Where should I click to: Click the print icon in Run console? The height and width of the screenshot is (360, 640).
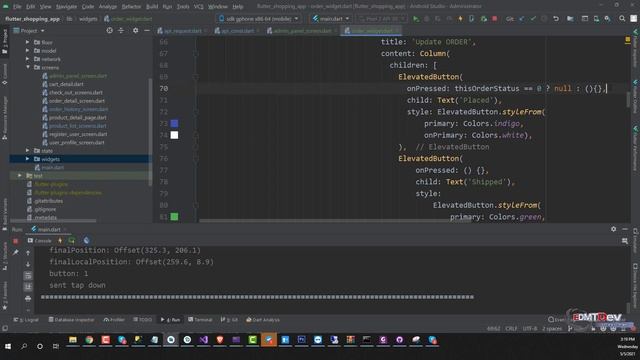(28, 299)
